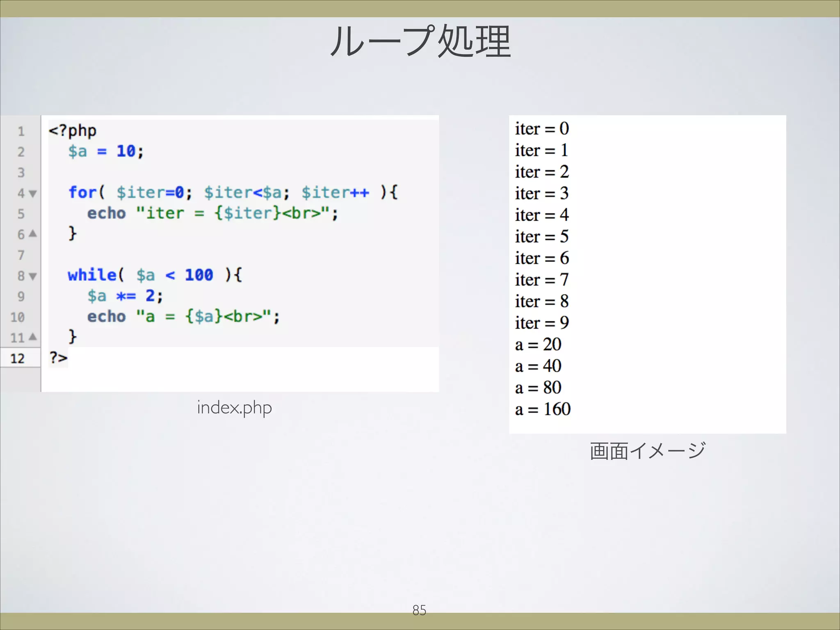Click output line 'a = 20'
Screen dimensions: 840x630
click(538, 345)
